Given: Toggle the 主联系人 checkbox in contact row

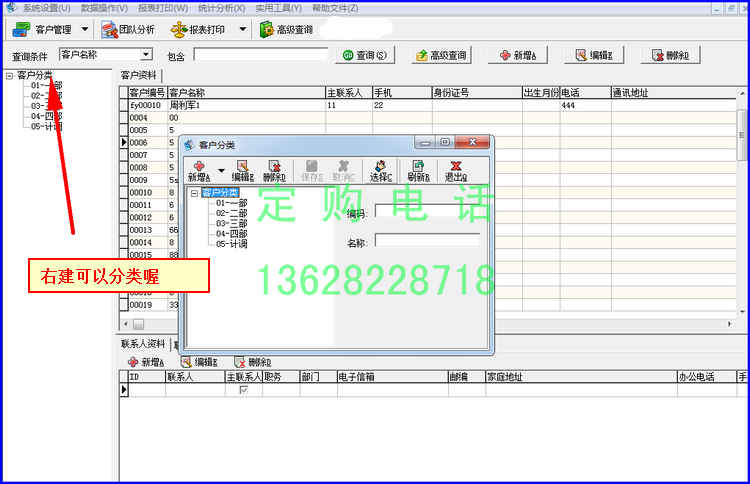Looking at the screenshot, I should [x=243, y=390].
